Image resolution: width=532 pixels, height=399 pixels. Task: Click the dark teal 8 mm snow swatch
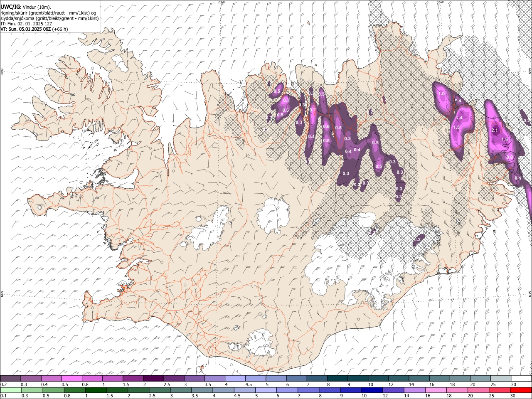coord(337,379)
